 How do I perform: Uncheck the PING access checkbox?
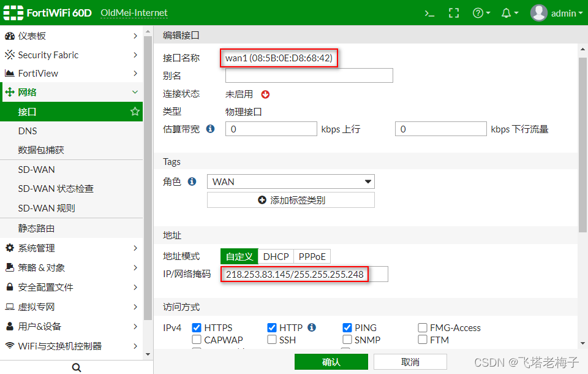click(x=347, y=328)
